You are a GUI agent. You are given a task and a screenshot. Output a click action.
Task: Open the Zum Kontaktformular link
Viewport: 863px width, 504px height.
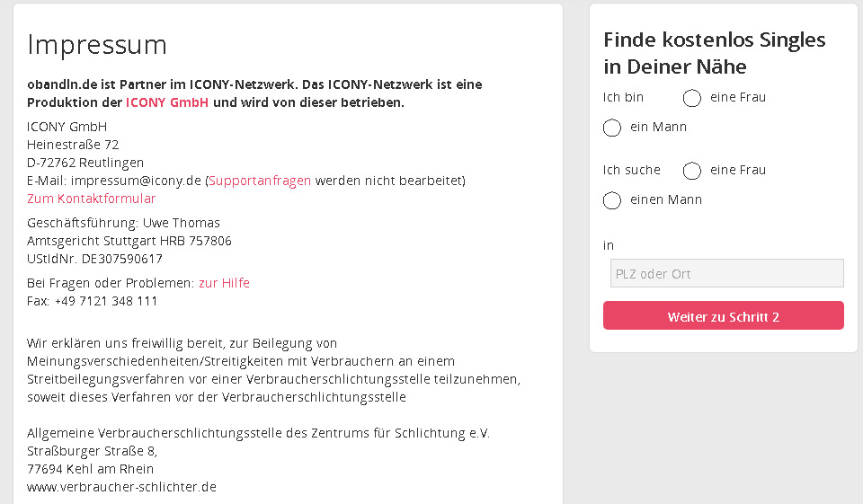click(91, 199)
